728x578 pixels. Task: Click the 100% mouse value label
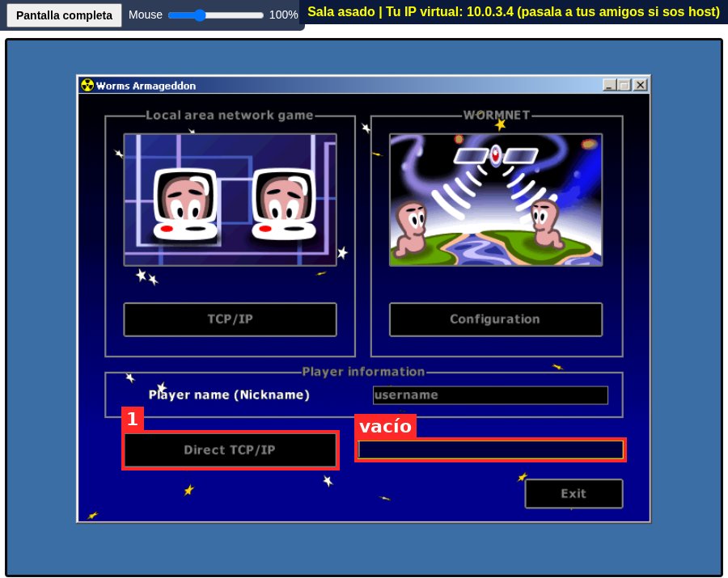tap(283, 15)
